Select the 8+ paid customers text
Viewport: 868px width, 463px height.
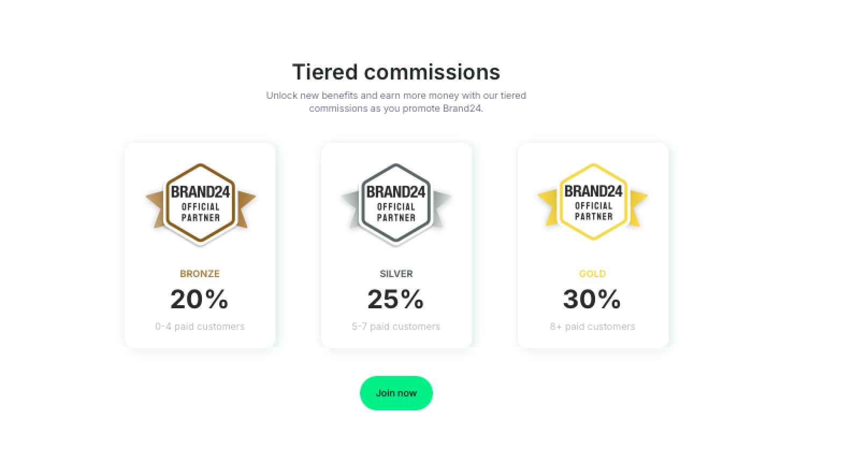(592, 326)
